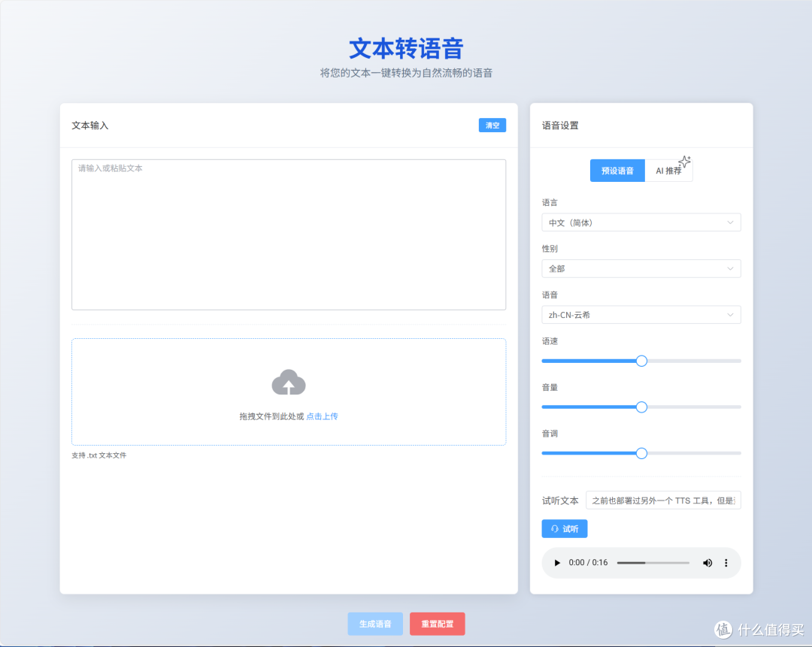Click the 点击上传 link
Screen dimensions: 812x647
coord(322,416)
